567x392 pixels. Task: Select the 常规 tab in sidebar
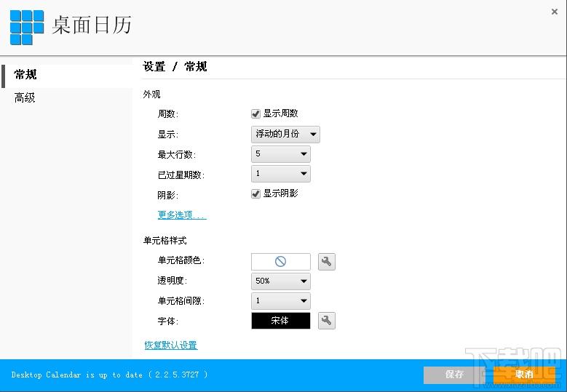point(67,75)
